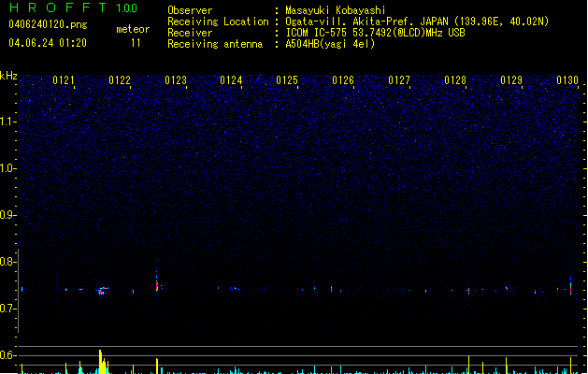Click the Ogata-vill. Akita-Pref. JAPAN location text

(417, 22)
